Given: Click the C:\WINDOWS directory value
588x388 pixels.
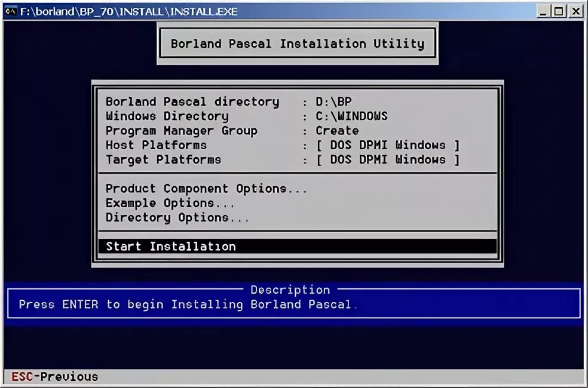Looking at the screenshot, I should [x=351, y=116].
